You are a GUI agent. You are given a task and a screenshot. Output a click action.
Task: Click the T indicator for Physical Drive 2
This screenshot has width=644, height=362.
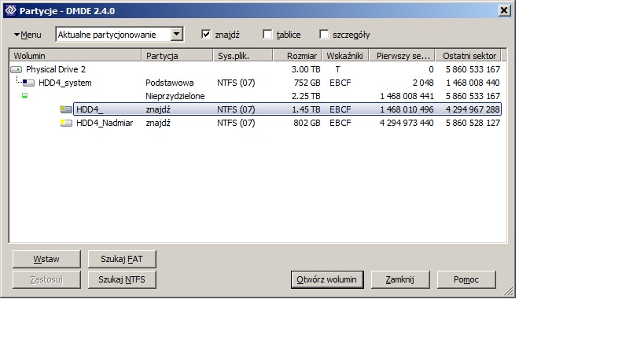(337, 69)
